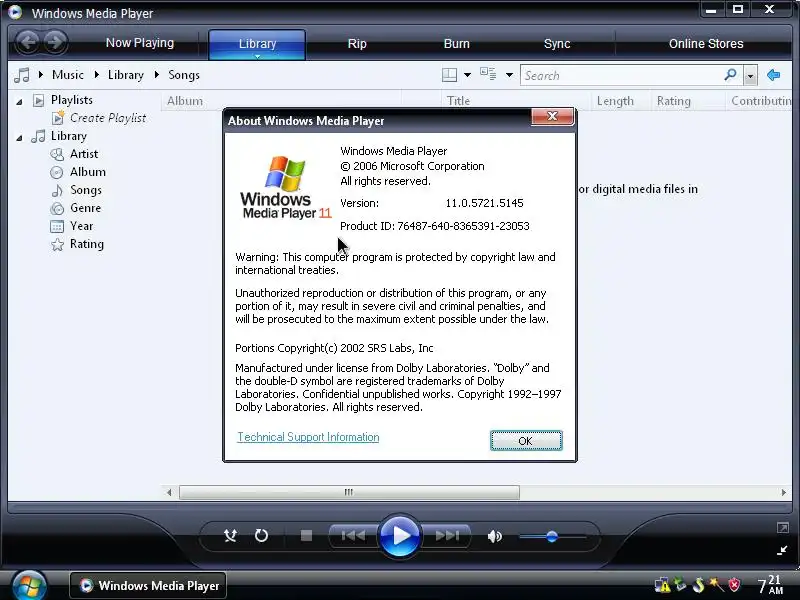Click the Previous track button
Viewport: 800px width, 600px height.
[353, 536]
